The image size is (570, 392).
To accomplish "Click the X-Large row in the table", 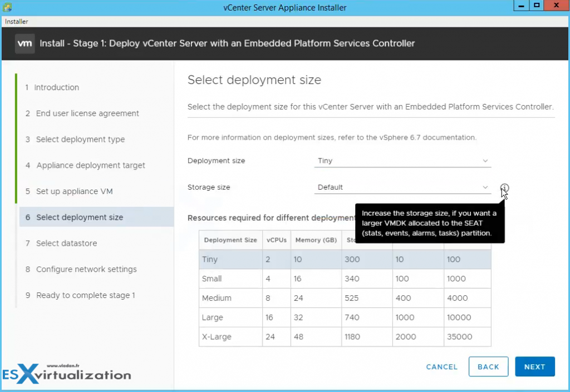I will (230, 337).
